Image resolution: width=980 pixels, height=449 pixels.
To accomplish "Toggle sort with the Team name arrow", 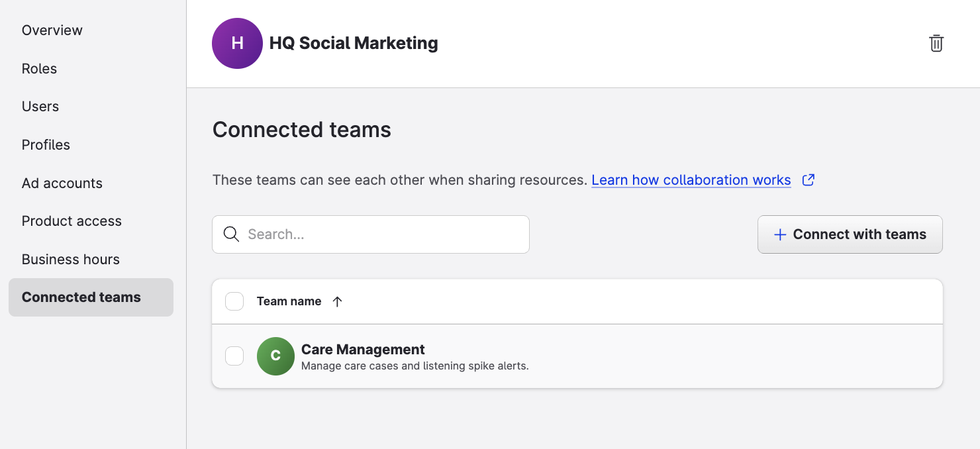I will tap(337, 302).
